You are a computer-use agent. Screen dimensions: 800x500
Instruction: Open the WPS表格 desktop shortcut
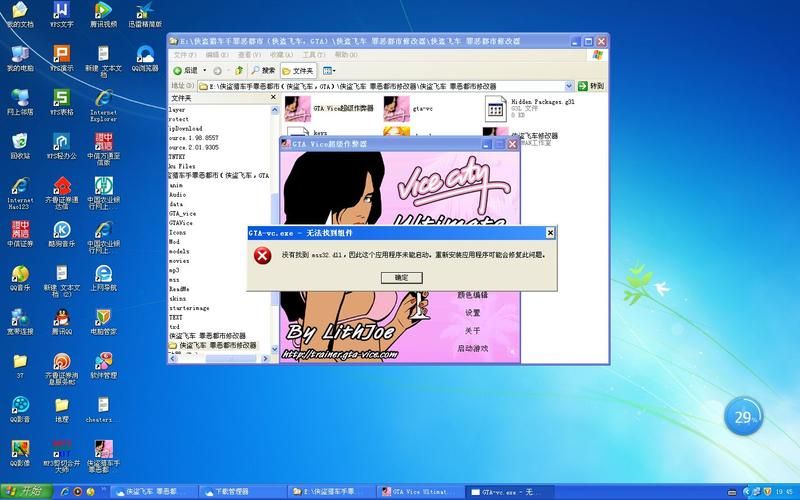tap(62, 102)
